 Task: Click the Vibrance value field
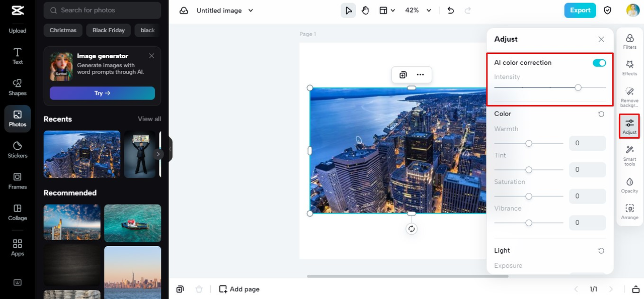pos(587,223)
